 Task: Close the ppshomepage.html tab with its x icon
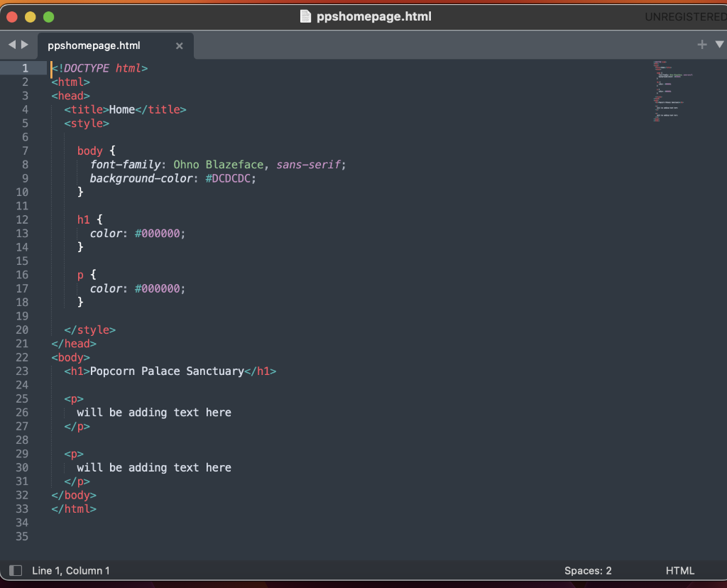(x=180, y=45)
